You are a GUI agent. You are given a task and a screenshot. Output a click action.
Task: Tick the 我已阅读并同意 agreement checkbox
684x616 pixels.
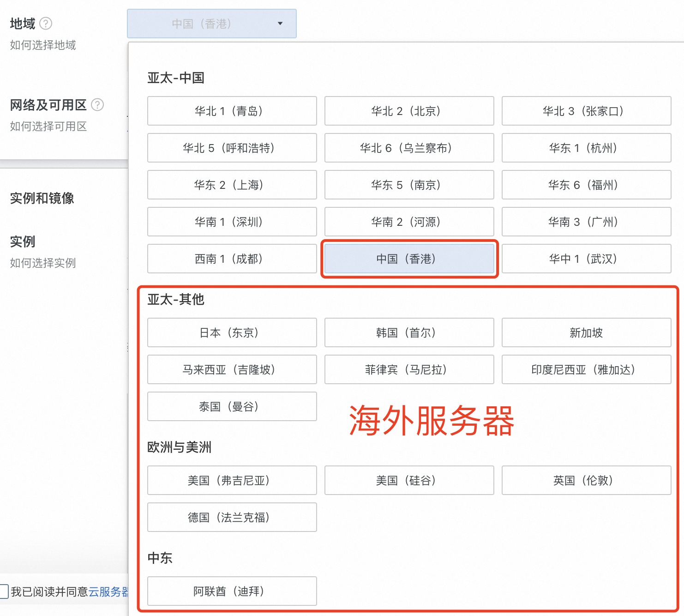pyautogui.click(x=4, y=592)
